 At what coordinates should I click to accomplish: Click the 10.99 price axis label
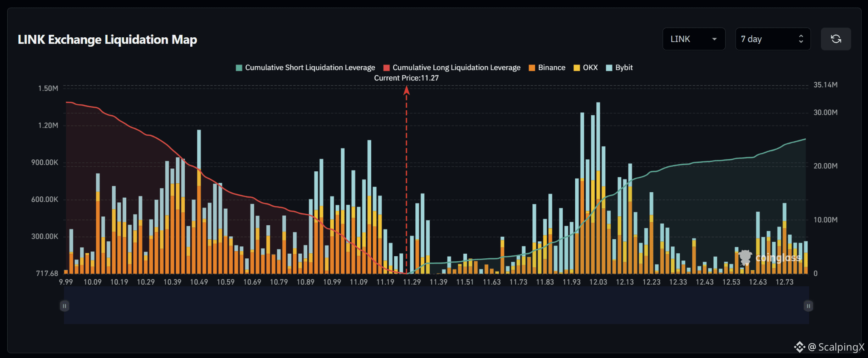[332, 282]
